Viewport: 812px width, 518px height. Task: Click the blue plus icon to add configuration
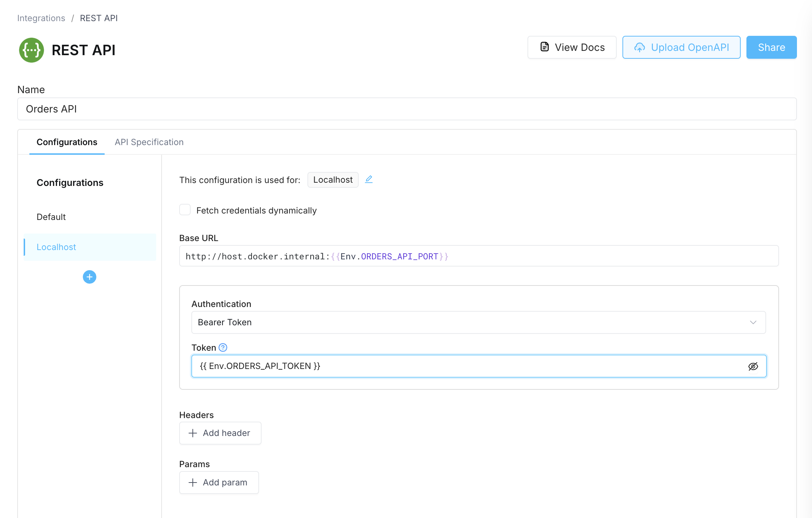[89, 277]
